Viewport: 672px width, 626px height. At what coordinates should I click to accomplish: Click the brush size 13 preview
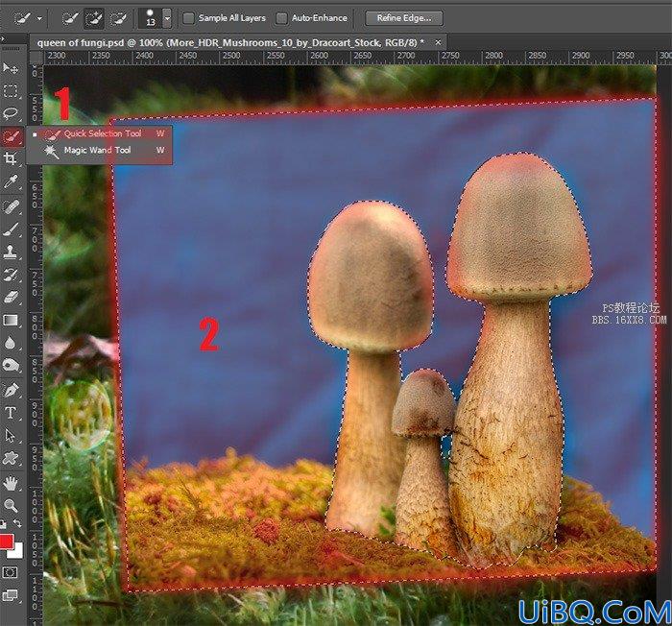point(151,18)
